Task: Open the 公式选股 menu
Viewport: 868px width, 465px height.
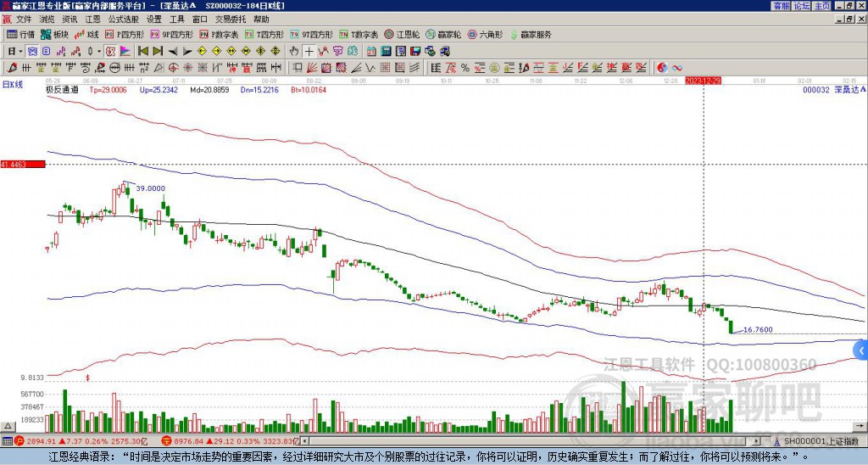Action: coord(124,20)
